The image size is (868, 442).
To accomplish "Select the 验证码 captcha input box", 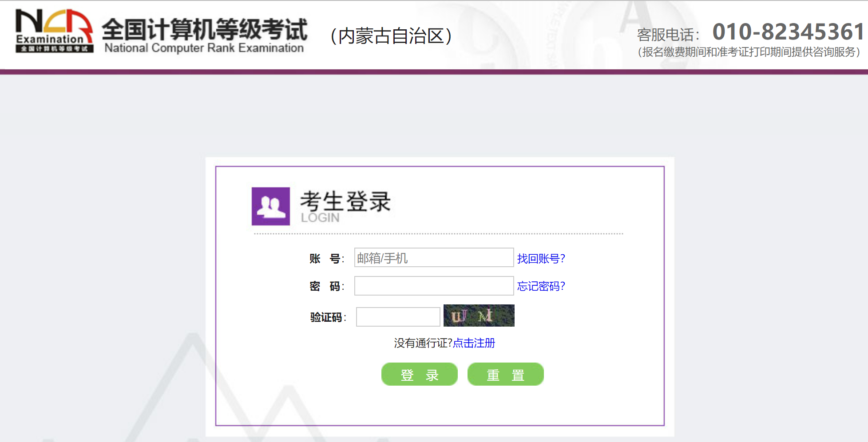I will 398,317.
